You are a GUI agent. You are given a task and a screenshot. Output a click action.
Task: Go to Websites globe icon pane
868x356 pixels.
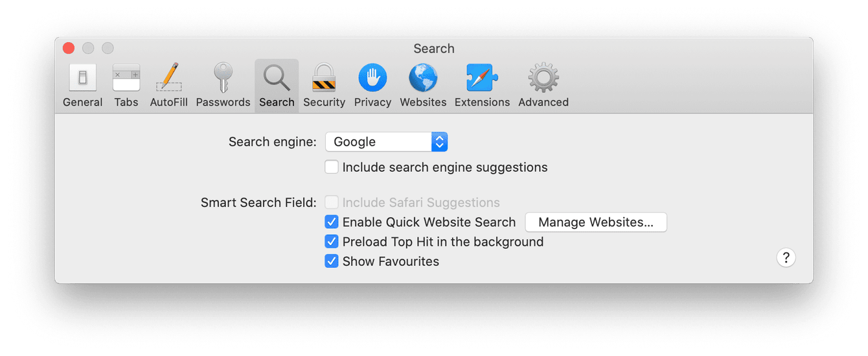click(x=423, y=78)
